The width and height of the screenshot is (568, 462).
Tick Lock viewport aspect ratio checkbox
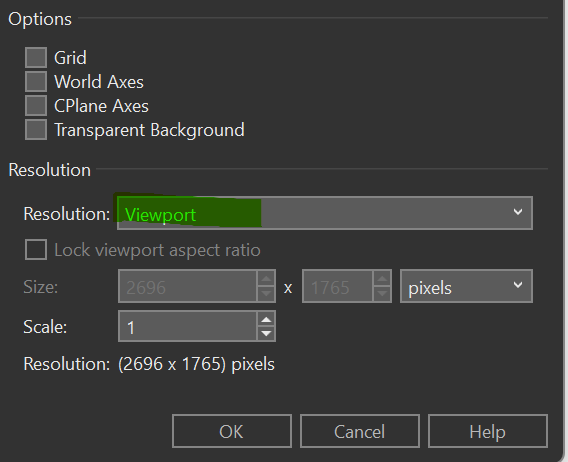coord(36,250)
